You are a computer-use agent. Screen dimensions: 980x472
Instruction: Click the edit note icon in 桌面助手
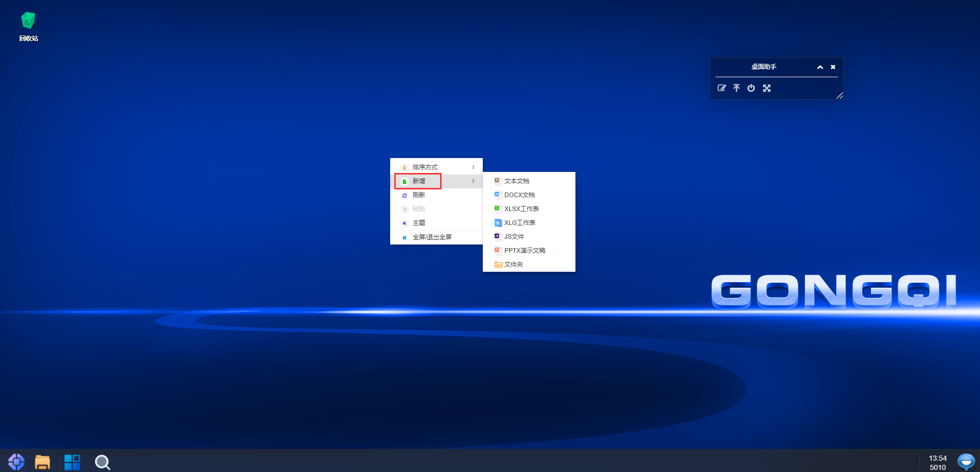pyautogui.click(x=722, y=88)
